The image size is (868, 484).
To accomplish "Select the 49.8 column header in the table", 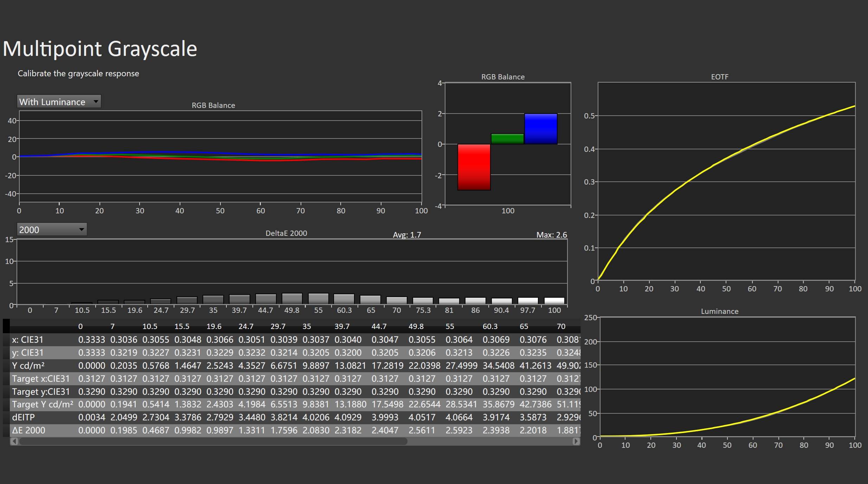I will (416, 327).
